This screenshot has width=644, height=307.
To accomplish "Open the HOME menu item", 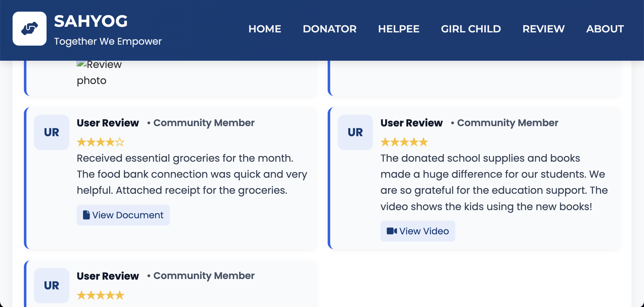I will 265,29.
